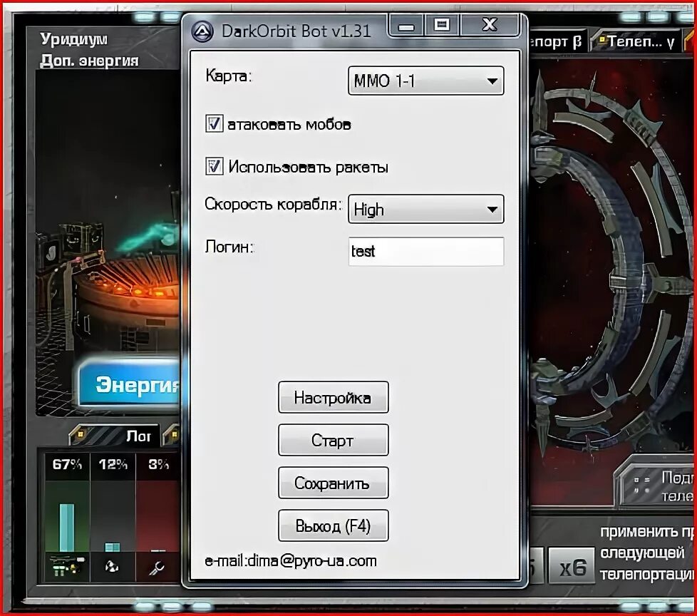Click the Доп. энергия label in the game window
Viewport: 697px width, 616px height.
point(89,61)
